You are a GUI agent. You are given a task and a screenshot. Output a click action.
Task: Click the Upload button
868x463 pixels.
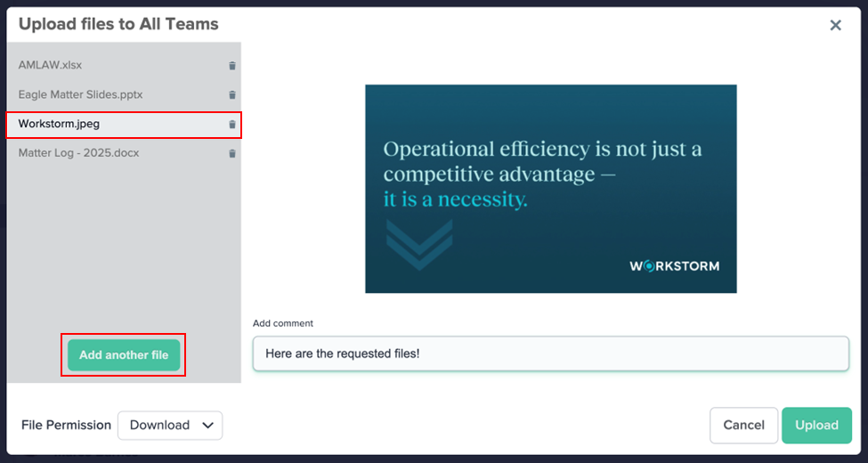[x=816, y=426]
